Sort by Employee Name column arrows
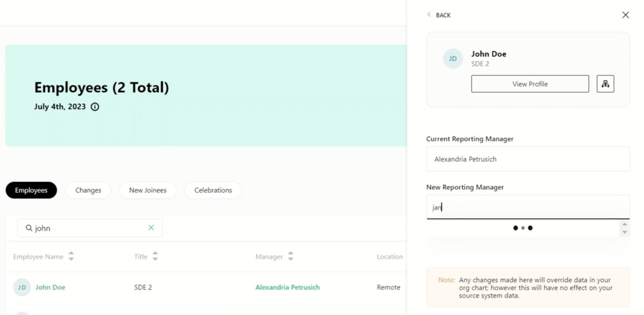The width and height of the screenshot is (644, 315). tap(71, 256)
